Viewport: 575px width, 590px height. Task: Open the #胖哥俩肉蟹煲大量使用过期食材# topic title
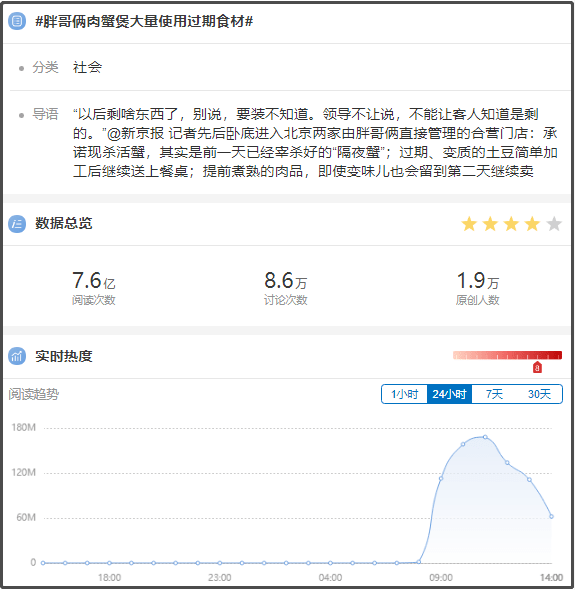[144, 21]
